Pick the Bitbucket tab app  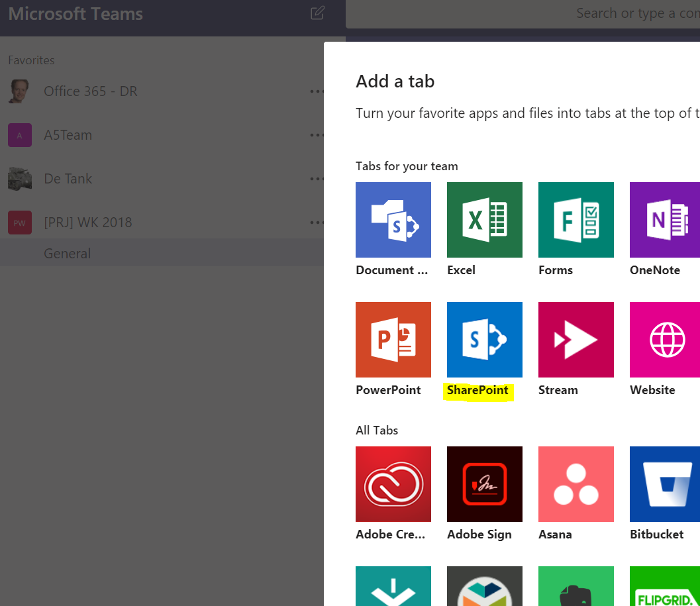(665, 484)
